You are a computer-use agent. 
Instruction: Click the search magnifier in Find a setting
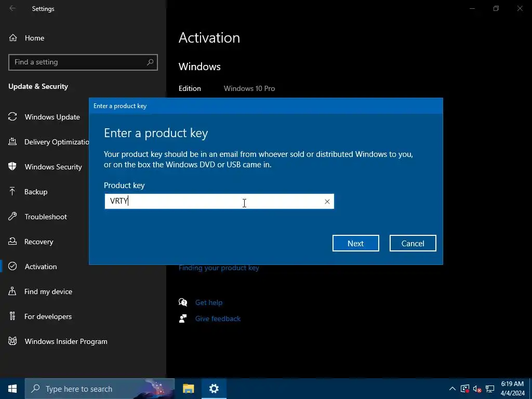pos(150,62)
